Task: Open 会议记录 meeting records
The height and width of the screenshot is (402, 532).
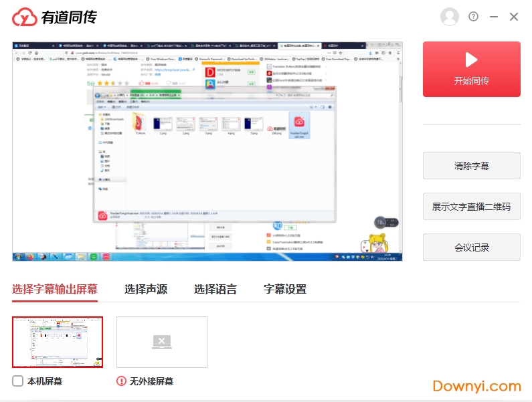Action: [471, 247]
